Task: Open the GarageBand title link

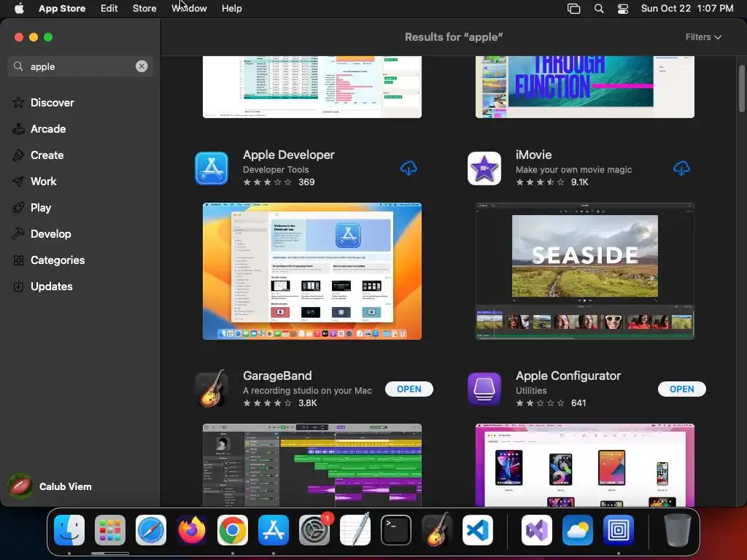Action: pyautogui.click(x=277, y=376)
